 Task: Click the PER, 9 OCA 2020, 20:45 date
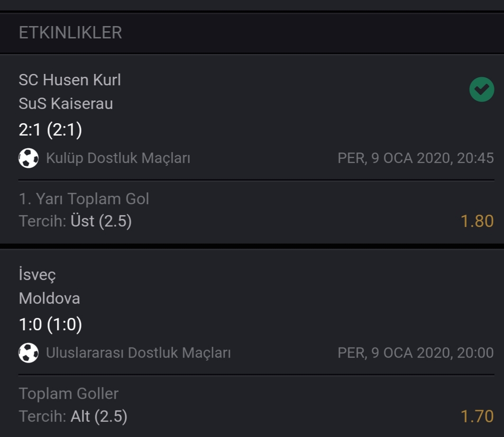tap(416, 158)
